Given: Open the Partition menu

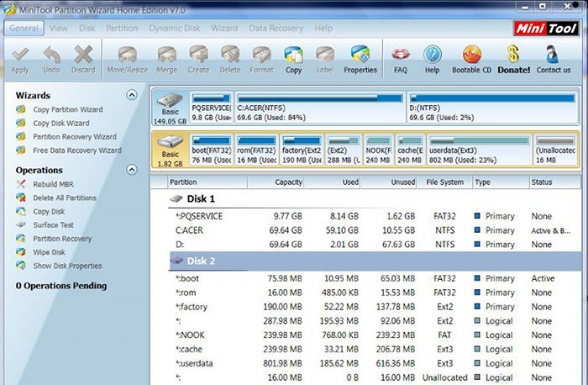Looking at the screenshot, I should pos(122,28).
